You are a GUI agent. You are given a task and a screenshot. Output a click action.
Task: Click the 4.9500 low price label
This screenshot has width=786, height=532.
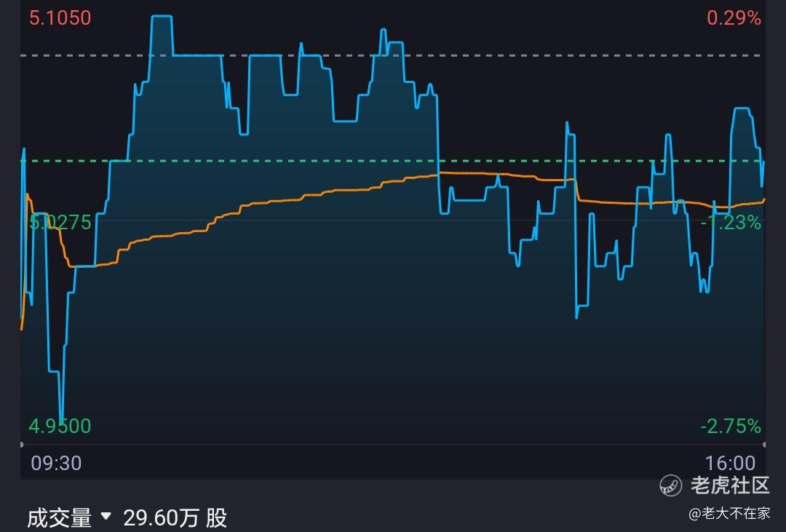pos(60,426)
